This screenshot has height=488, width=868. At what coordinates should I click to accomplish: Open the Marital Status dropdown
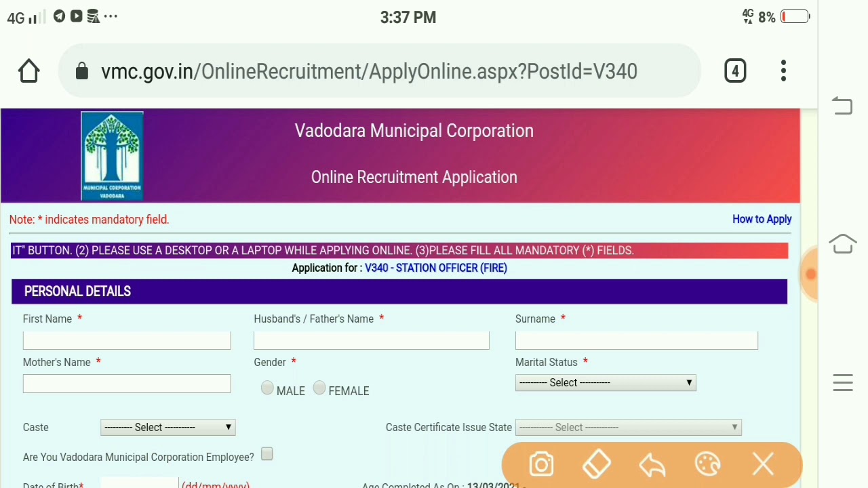point(606,383)
